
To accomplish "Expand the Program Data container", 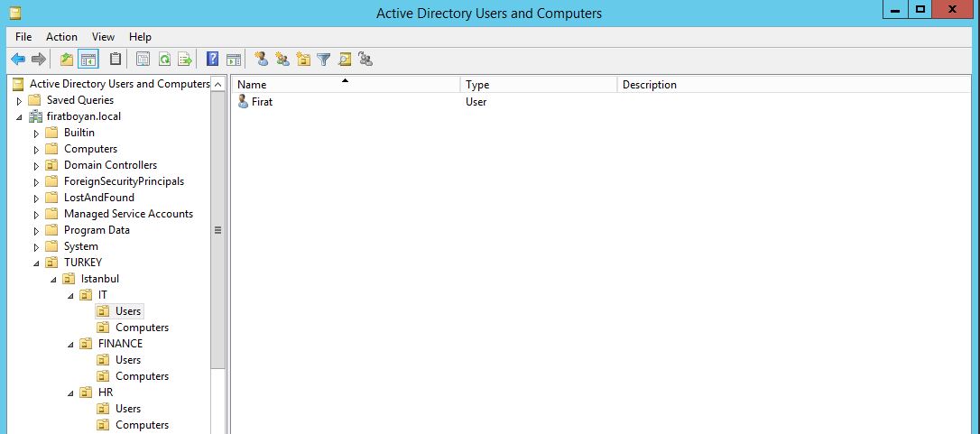I will [36, 231].
